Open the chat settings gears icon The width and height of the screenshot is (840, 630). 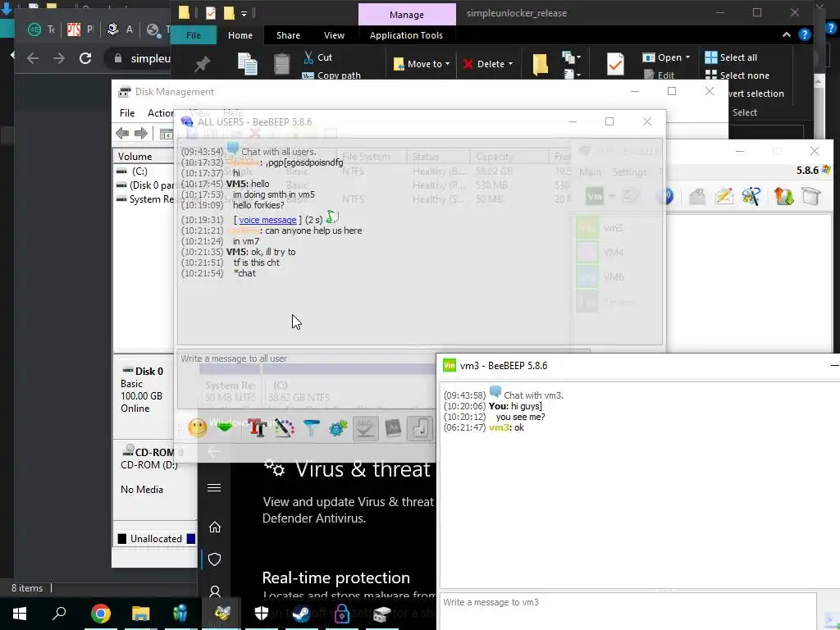click(x=338, y=427)
